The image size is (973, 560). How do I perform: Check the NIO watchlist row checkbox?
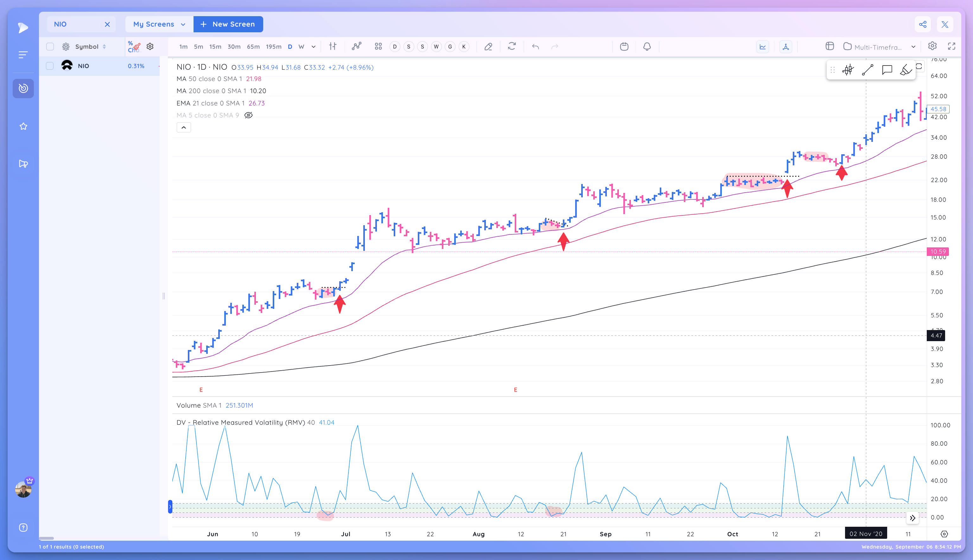point(50,65)
